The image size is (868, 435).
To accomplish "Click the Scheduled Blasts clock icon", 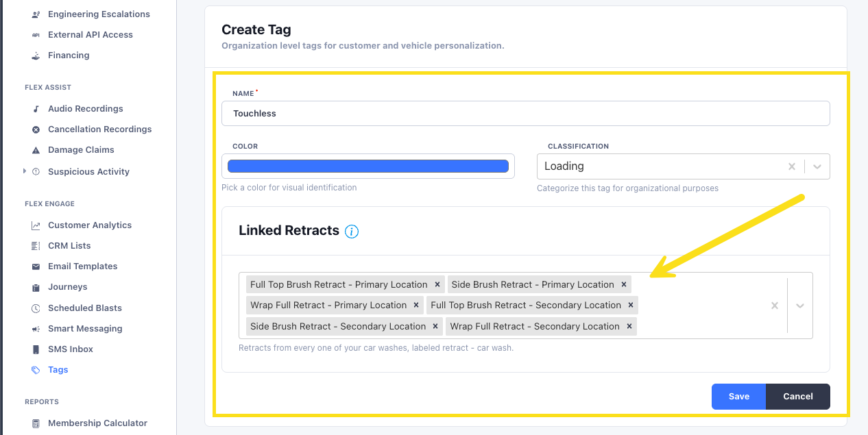I will coord(36,308).
